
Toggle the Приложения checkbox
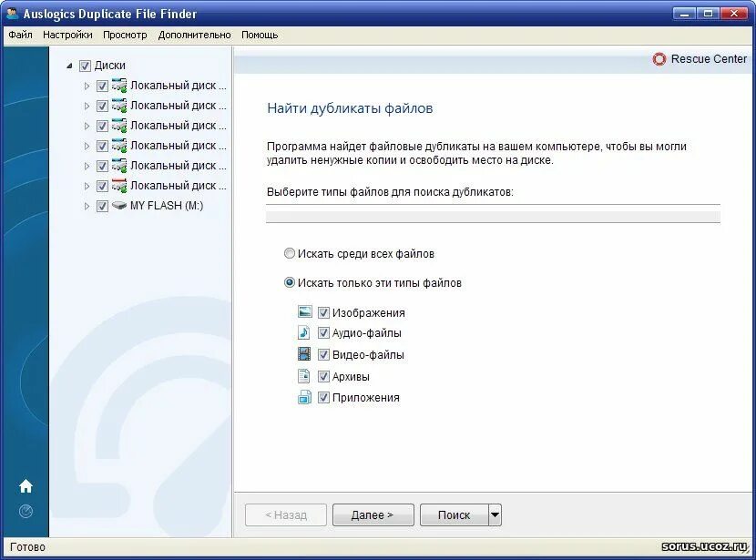coord(323,398)
